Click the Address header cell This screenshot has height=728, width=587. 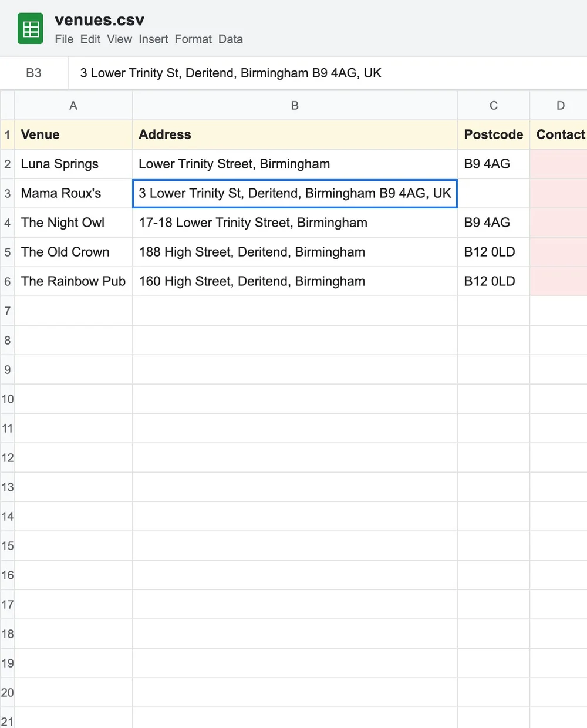[295, 135]
